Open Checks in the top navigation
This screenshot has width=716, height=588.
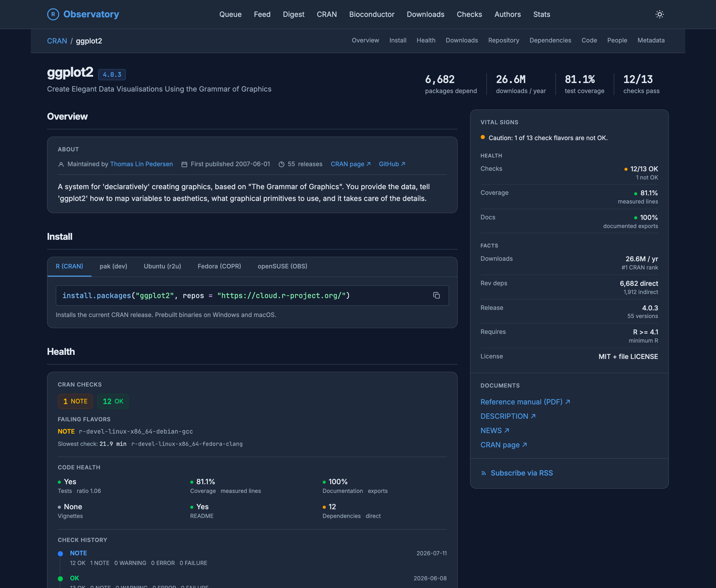pyautogui.click(x=469, y=14)
